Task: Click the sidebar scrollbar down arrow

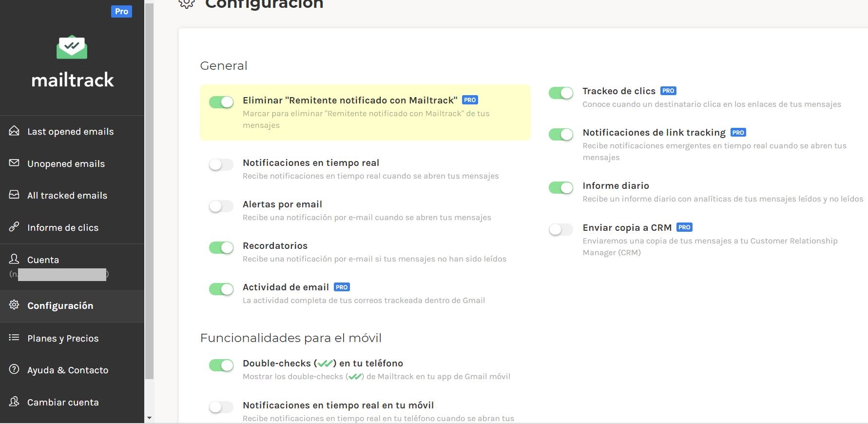Action: pyautogui.click(x=149, y=418)
